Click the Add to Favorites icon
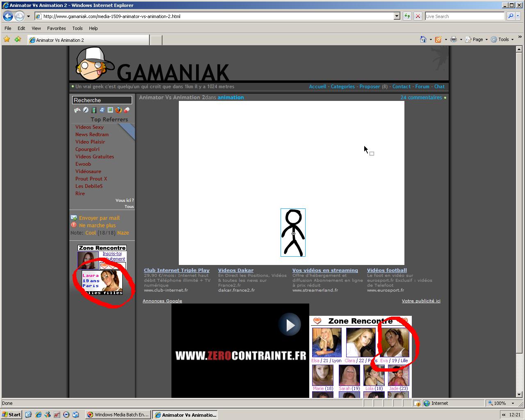The image size is (525, 420). pos(18,39)
